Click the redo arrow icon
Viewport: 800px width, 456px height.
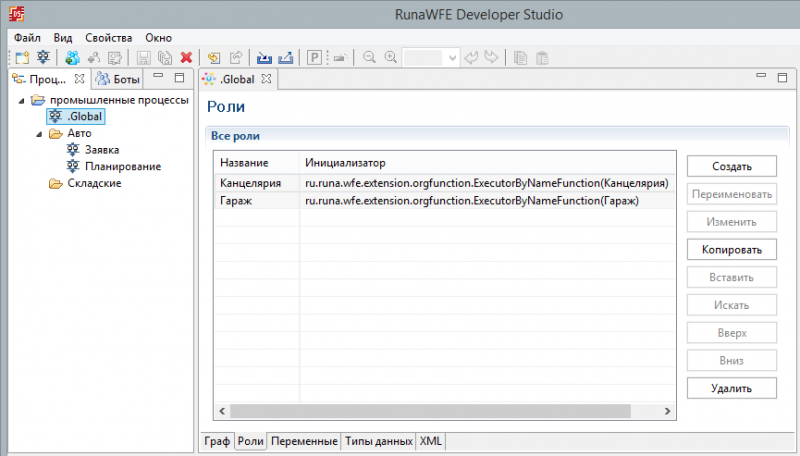[x=491, y=57]
